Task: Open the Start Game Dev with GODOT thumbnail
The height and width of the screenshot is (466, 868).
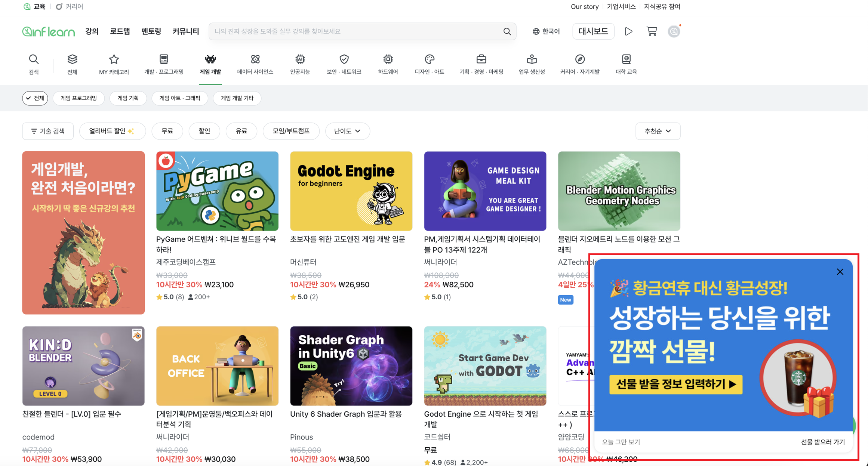Action: click(485, 366)
